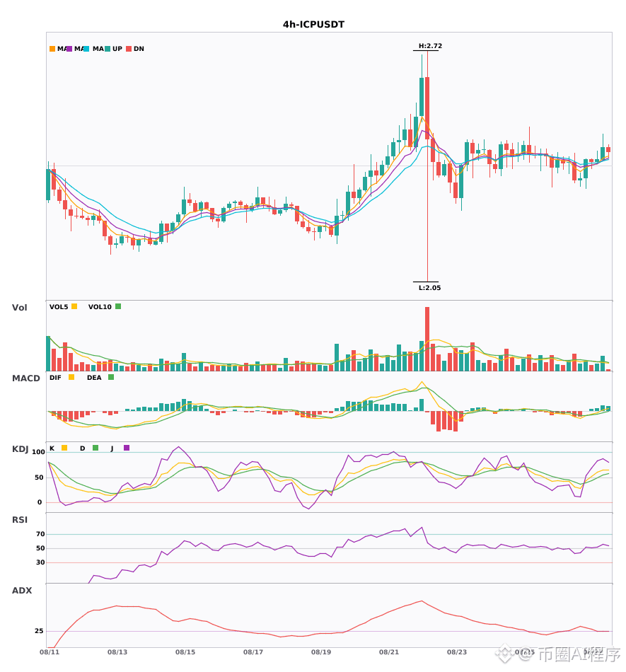Click the green VOL10 legend swatch
Screen dimensions: 626x672
118,306
